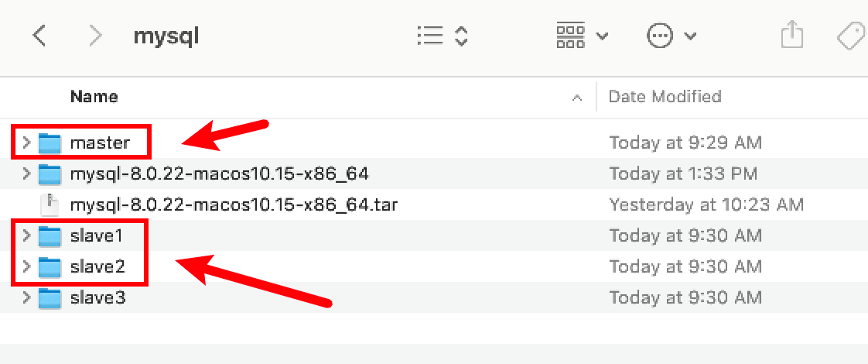
Task: Click the Share icon in toolbar
Action: click(x=792, y=36)
